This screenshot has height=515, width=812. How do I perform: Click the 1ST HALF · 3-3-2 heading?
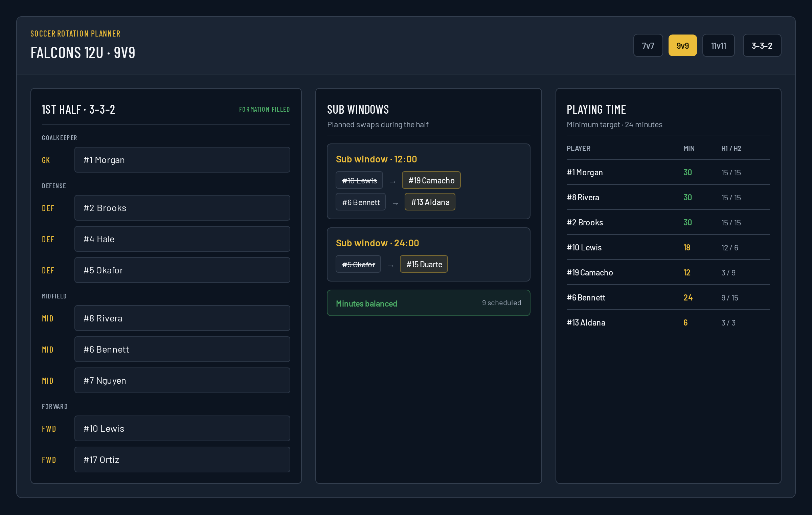click(x=78, y=109)
